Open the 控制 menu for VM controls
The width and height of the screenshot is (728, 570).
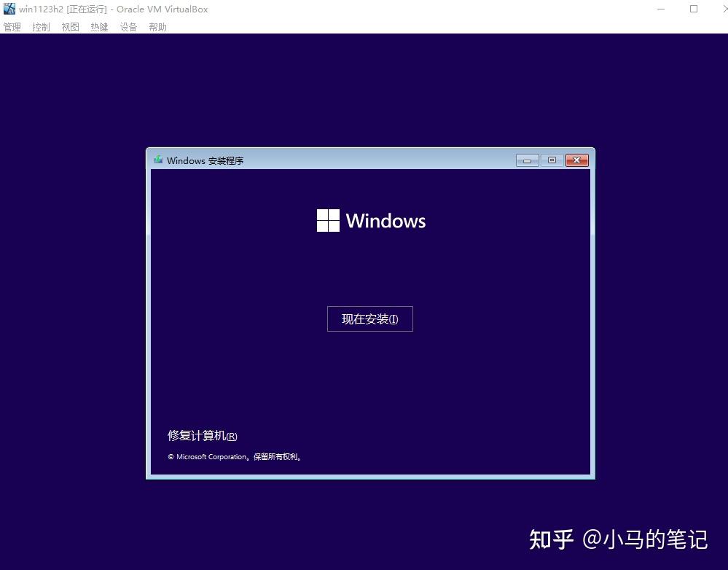41,27
